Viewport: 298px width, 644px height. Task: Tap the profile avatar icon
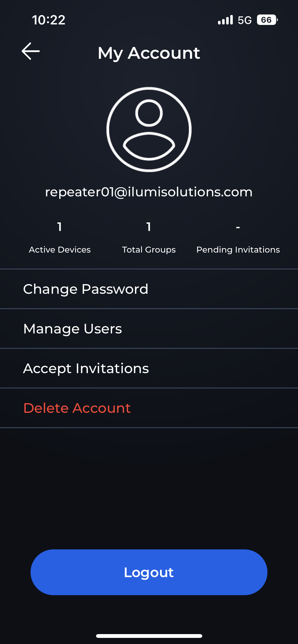coord(149,129)
